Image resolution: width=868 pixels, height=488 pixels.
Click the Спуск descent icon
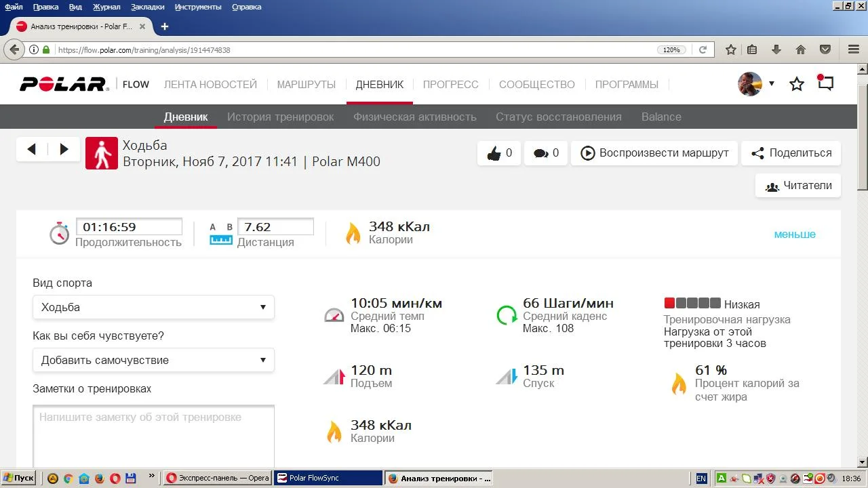507,376
